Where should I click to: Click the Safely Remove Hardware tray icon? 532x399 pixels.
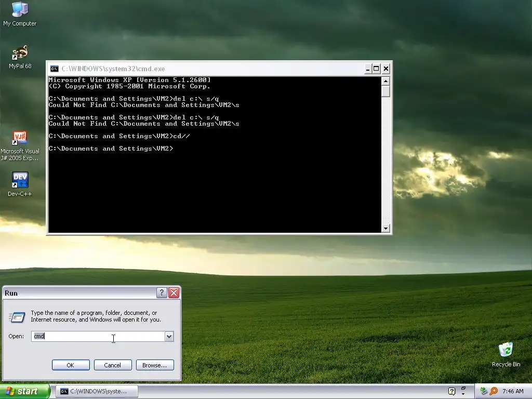tap(484, 391)
